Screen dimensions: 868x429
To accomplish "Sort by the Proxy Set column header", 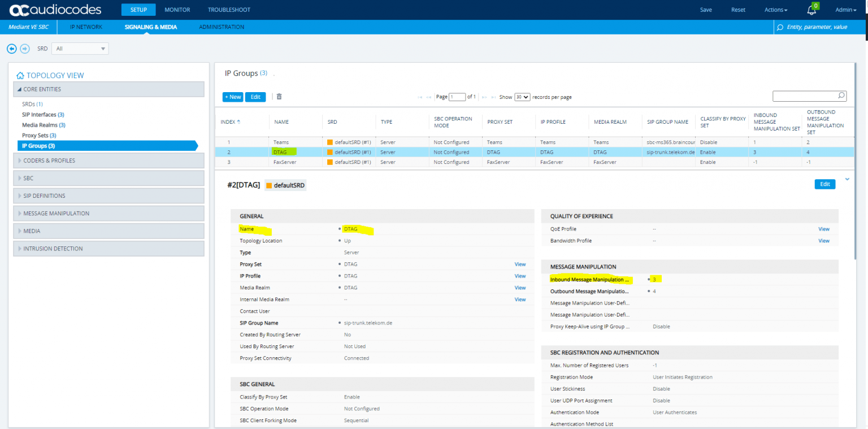I will tap(500, 122).
